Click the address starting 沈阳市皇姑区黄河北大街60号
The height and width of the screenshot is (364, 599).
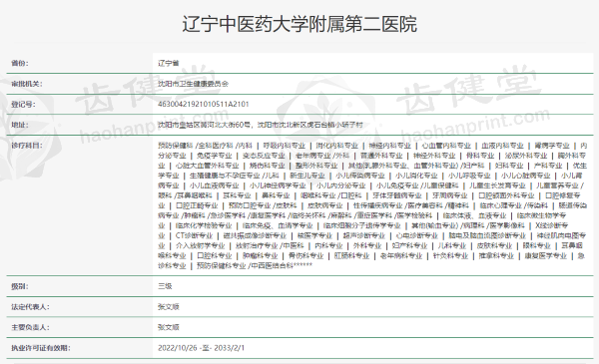tap(261, 125)
